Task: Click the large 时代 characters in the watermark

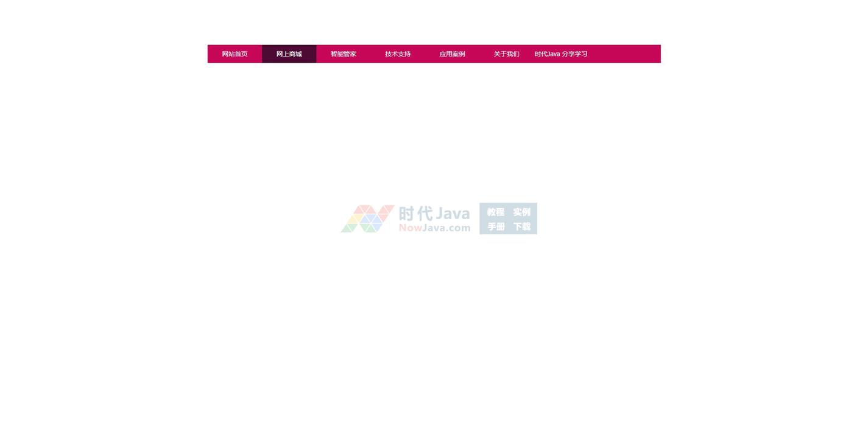Action: 415,214
